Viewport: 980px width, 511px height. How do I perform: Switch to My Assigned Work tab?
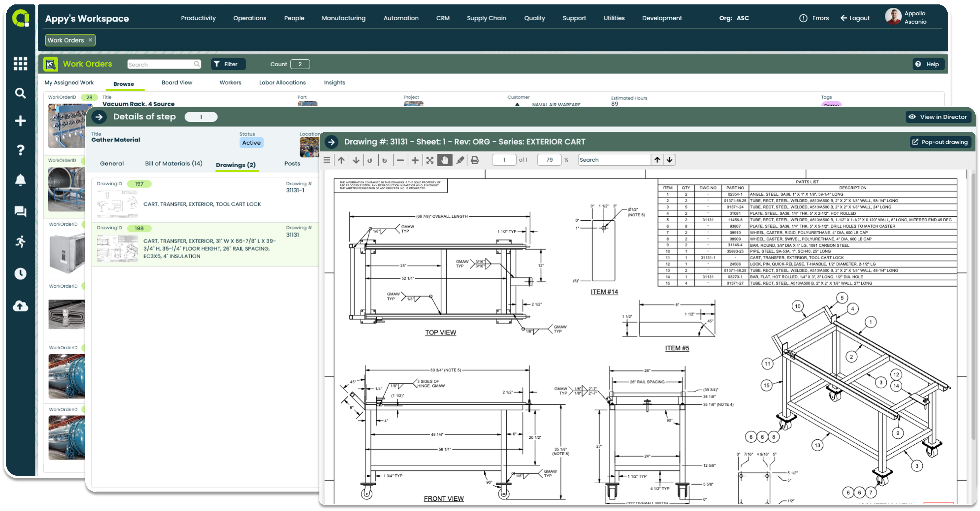(69, 83)
